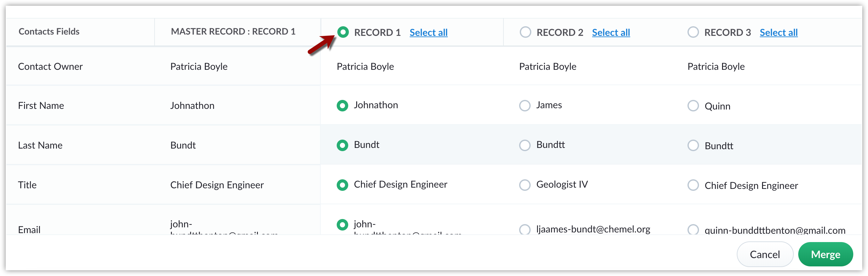Select title Geologist IV
This screenshot has height=276, width=868.
(x=525, y=185)
